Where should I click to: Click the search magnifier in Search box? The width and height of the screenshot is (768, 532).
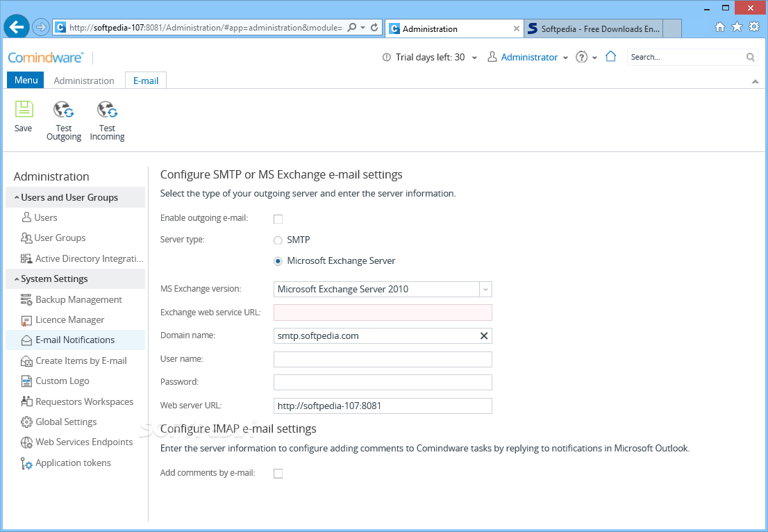point(751,58)
